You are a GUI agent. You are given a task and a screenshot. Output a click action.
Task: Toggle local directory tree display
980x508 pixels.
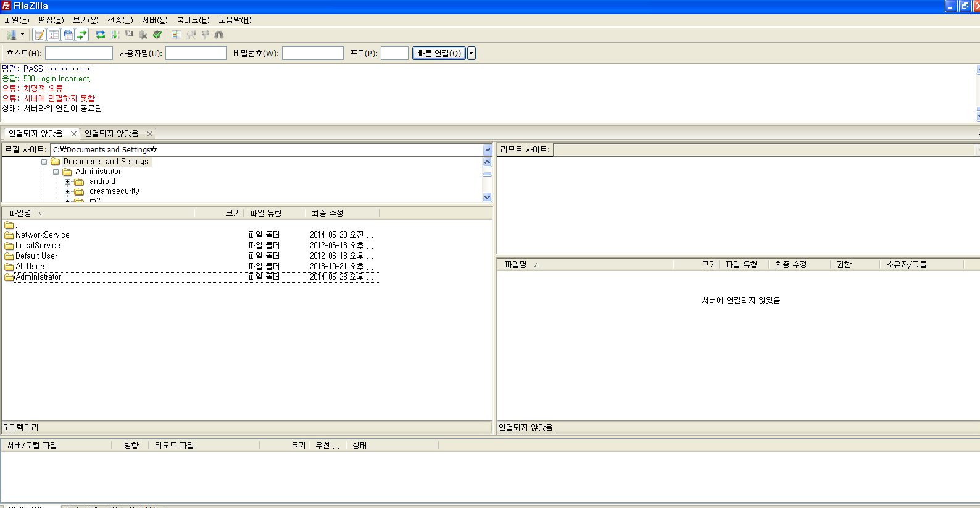pyautogui.click(x=54, y=35)
